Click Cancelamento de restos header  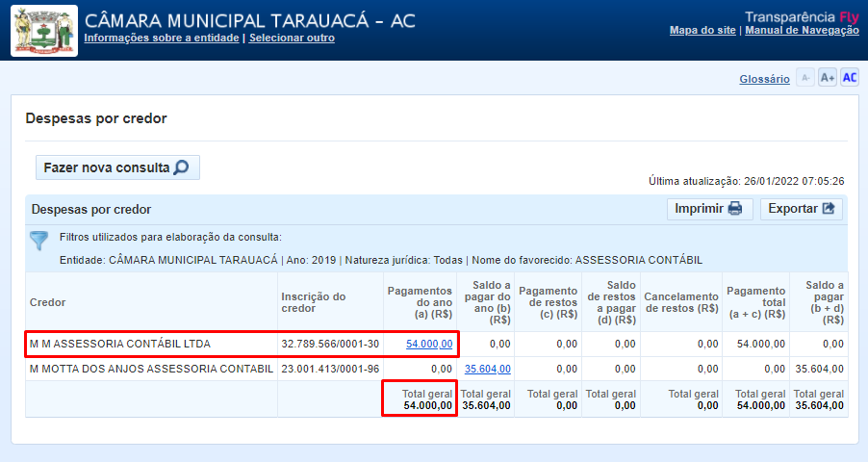pos(681,302)
